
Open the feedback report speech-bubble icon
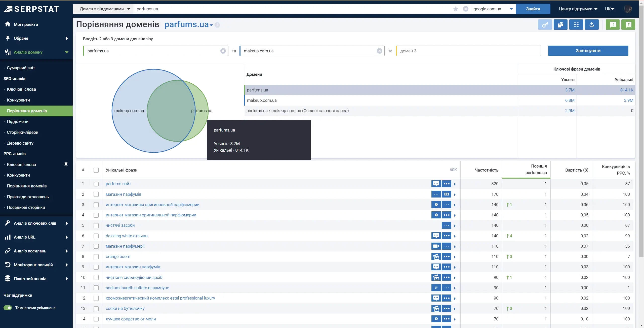(x=613, y=25)
